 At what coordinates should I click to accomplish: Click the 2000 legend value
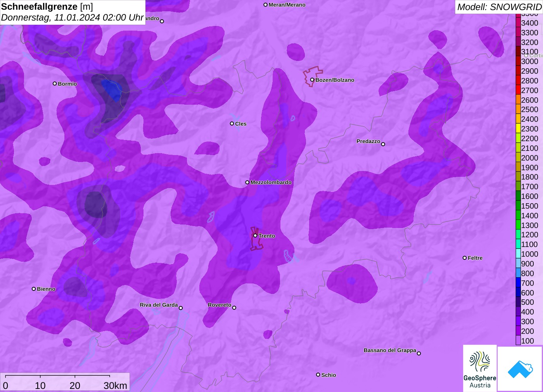[x=529, y=157]
